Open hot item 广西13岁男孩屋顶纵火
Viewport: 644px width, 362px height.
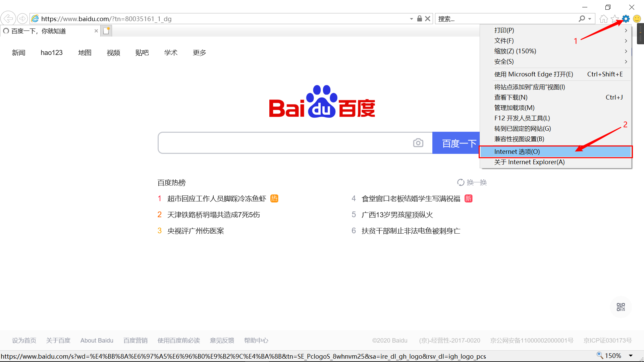click(397, 215)
